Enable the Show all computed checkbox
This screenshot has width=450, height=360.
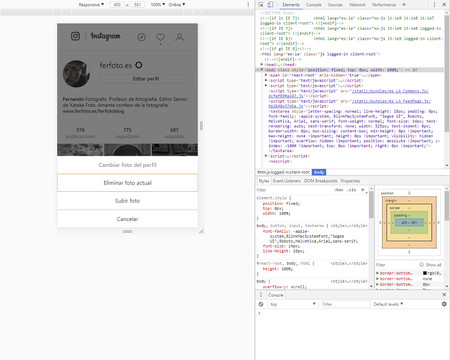(x=422, y=264)
